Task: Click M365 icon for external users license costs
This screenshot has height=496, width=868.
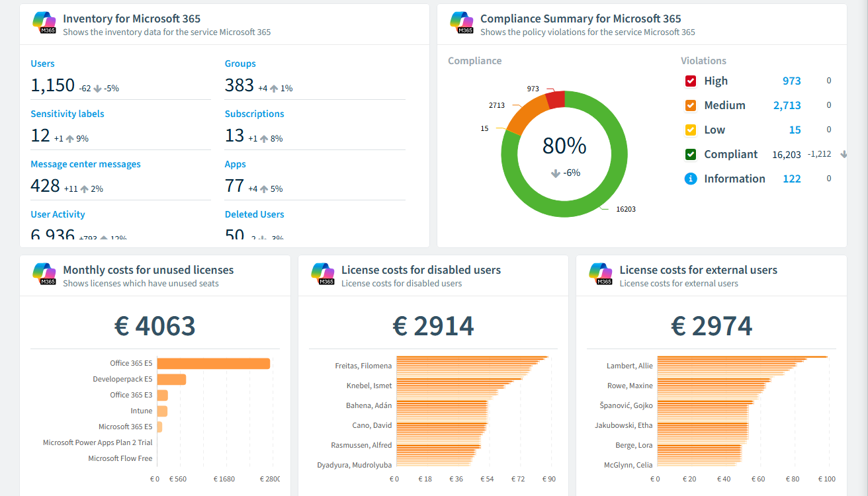Action: coord(600,274)
